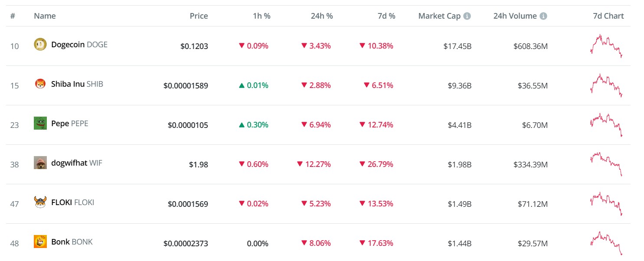
Task: Click the Dogecoin coin logo icon
Action: [40, 44]
